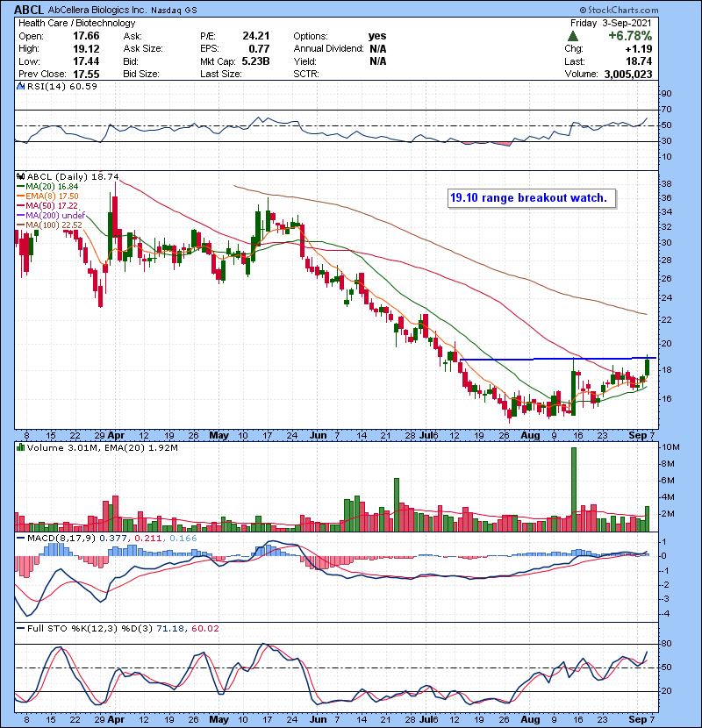Click the Last price value in header
This screenshot has height=728, width=702.
point(639,61)
